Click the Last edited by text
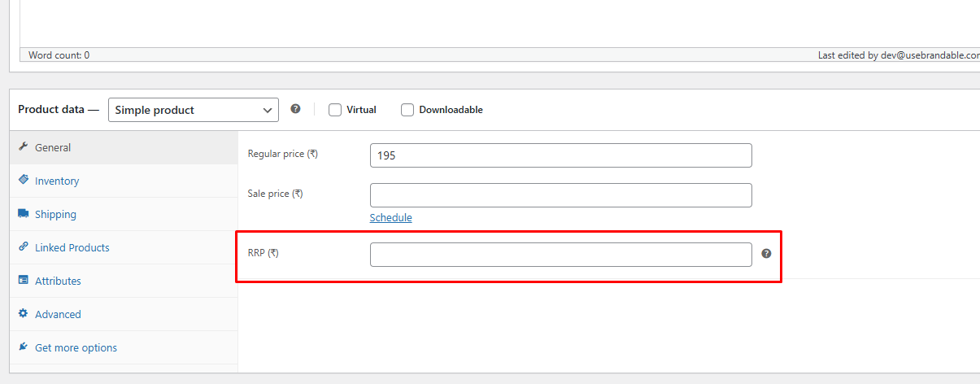Viewport: 980px width, 384px height. pos(899,55)
